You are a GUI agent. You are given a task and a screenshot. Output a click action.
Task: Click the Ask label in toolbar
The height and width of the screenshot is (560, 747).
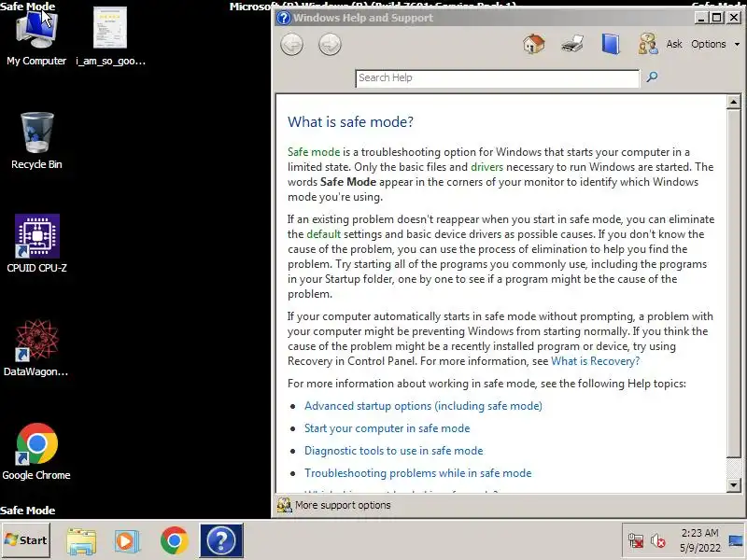click(674, 44)
